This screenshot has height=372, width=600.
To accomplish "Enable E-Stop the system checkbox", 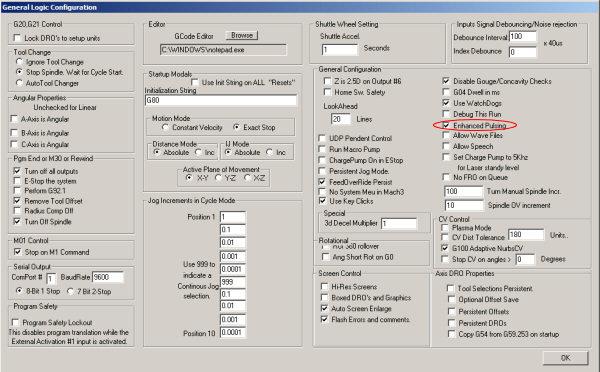I will pyautogui.click(x=17, y=181).
